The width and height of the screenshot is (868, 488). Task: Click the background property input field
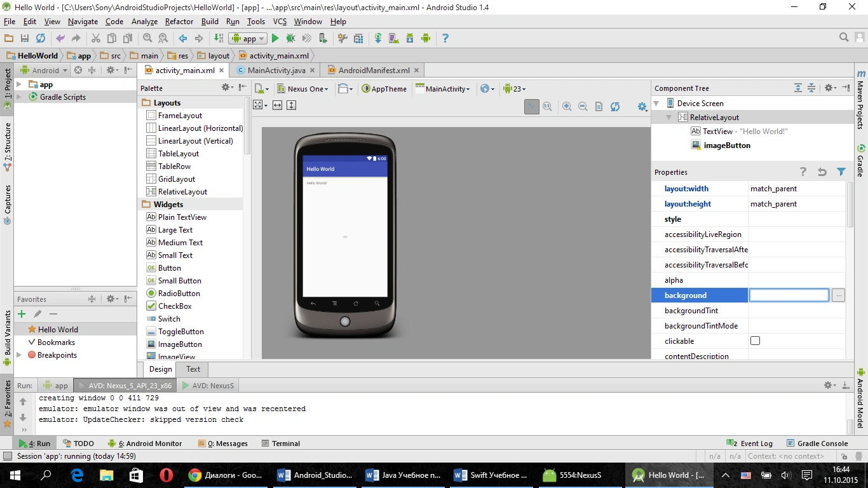coord(789,295)
